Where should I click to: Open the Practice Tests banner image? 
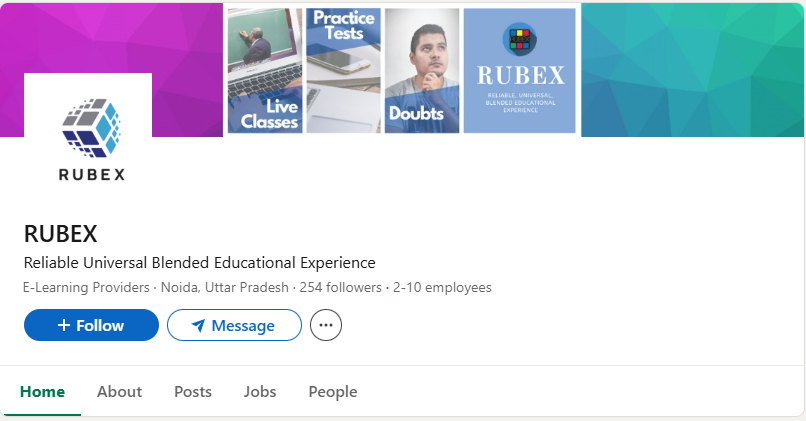(x=342, y=71)
